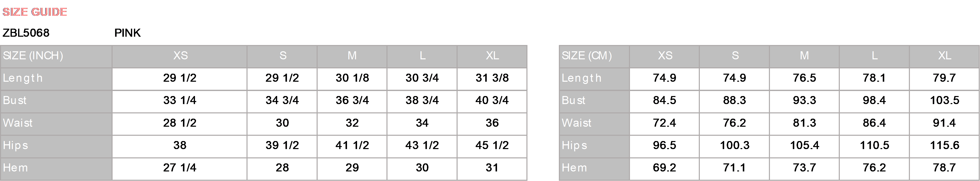The image size is (980, 181).
Task: Click the S column in CM table
Action: [735, 56]
